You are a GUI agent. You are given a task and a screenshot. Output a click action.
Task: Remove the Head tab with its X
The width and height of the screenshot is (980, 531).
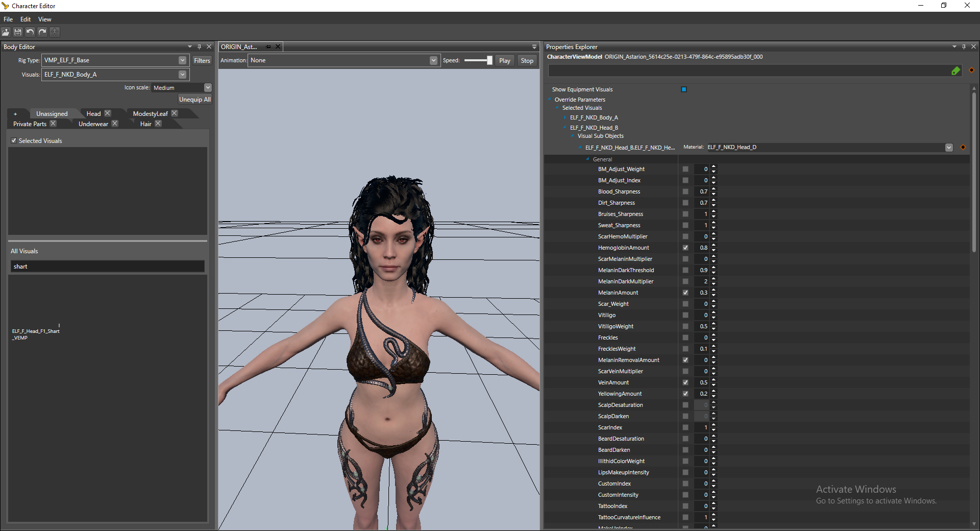[108, 113]
